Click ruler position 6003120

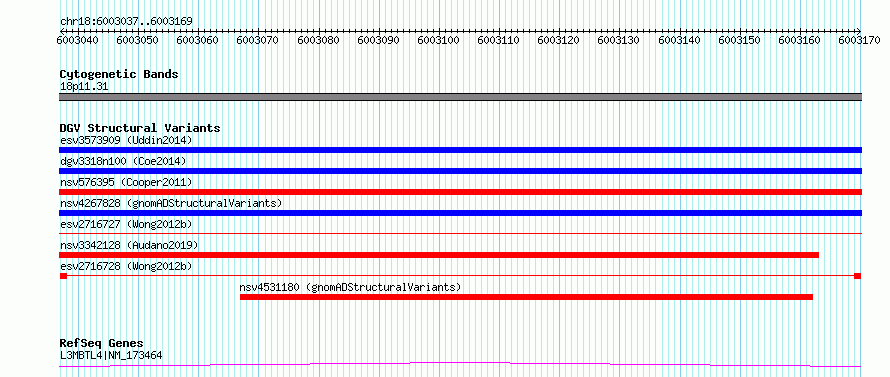559,40
